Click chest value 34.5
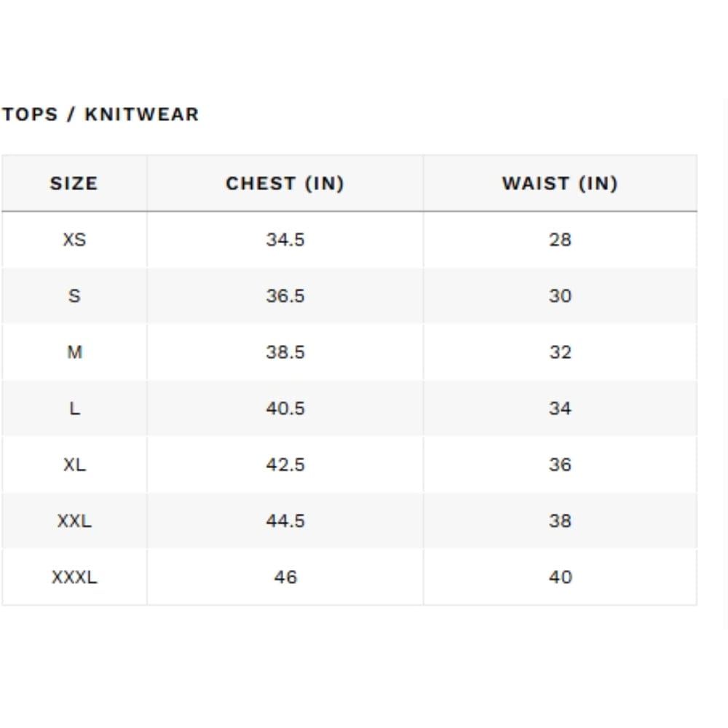728x728 pixels. [285, 240]
